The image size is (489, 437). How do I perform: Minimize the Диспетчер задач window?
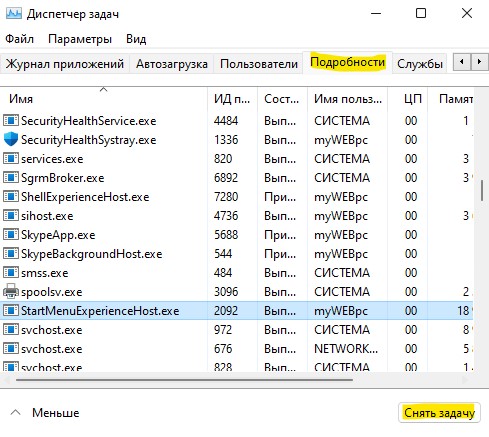point(376,14)
